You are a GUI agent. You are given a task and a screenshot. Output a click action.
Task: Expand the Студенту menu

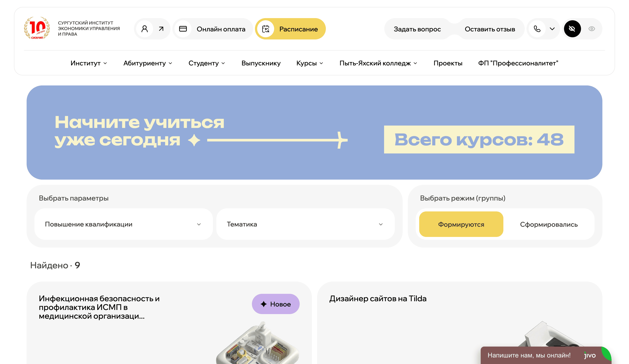pos(207,63)
